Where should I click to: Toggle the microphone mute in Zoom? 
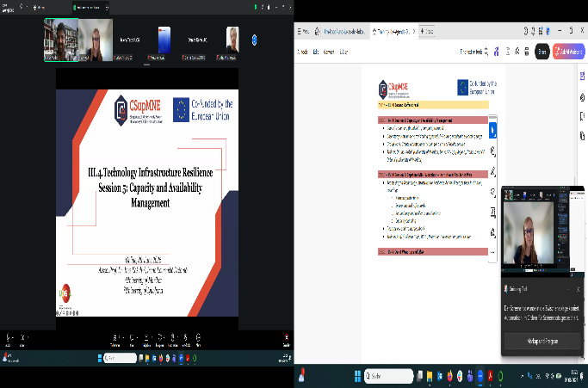coord(8,339)
